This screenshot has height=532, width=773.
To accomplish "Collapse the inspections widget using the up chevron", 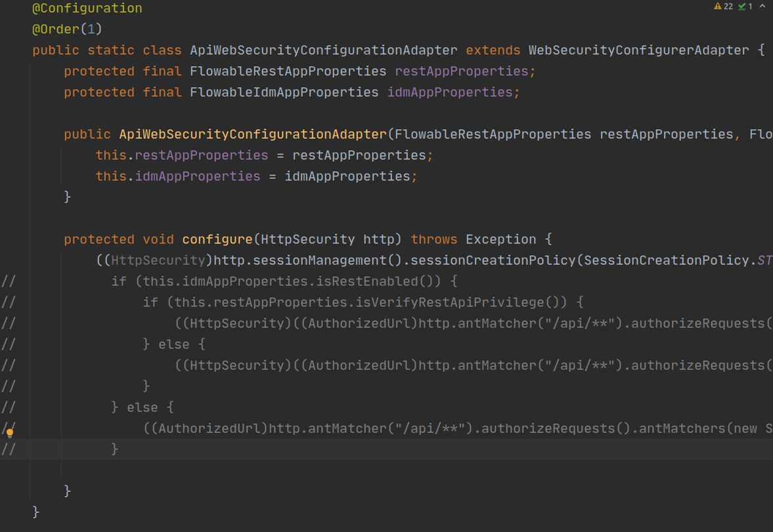I will pos(762,6).
